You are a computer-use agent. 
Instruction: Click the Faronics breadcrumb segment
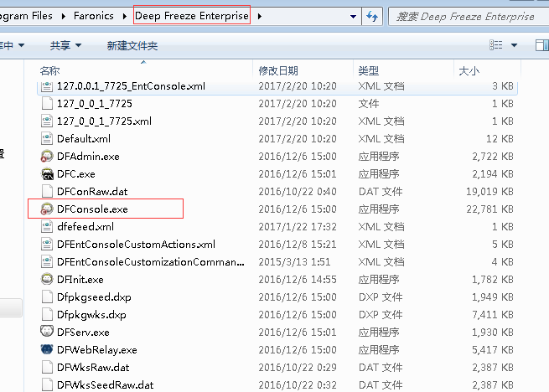coord(95,15)
